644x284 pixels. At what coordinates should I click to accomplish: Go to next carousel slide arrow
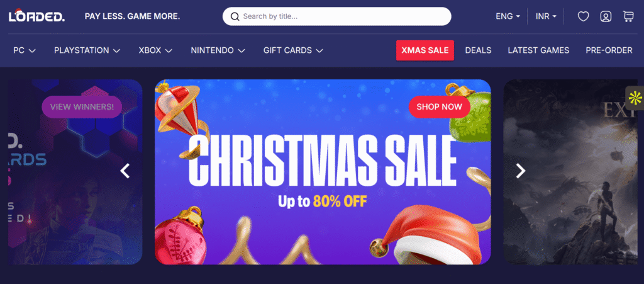click(x=520, y=171)
